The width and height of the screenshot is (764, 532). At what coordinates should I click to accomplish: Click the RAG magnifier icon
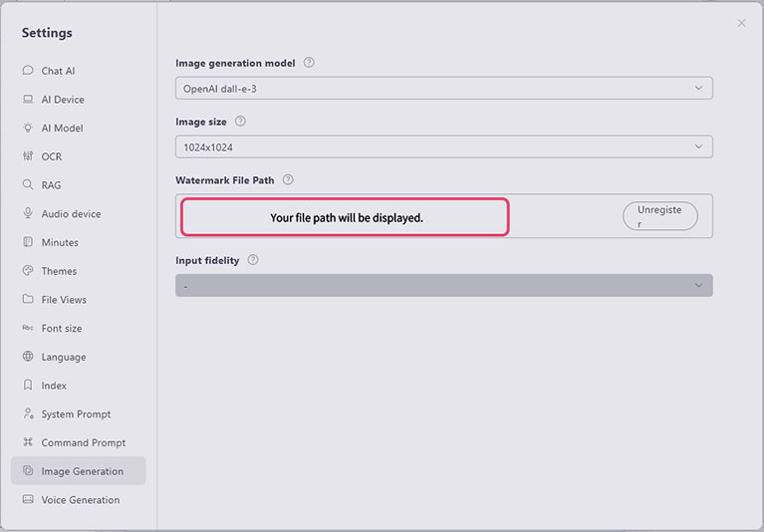[x=28, y=185]
